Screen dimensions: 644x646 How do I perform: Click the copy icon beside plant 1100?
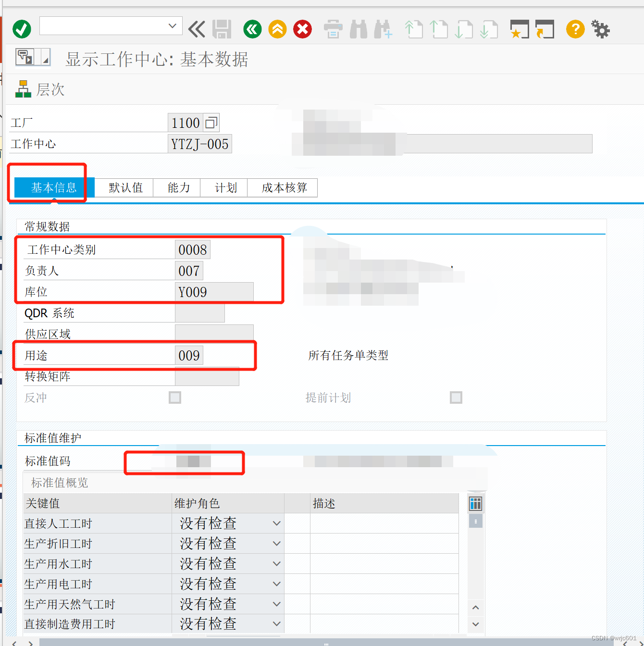[x=211, y=122]
